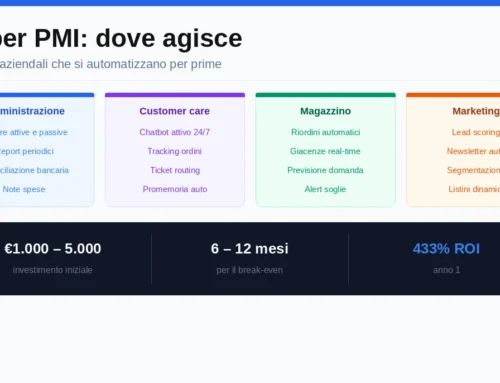Viewport: 500px width, 383px height.
Task: Click 'Note spese' item
Action: [24, 189]
